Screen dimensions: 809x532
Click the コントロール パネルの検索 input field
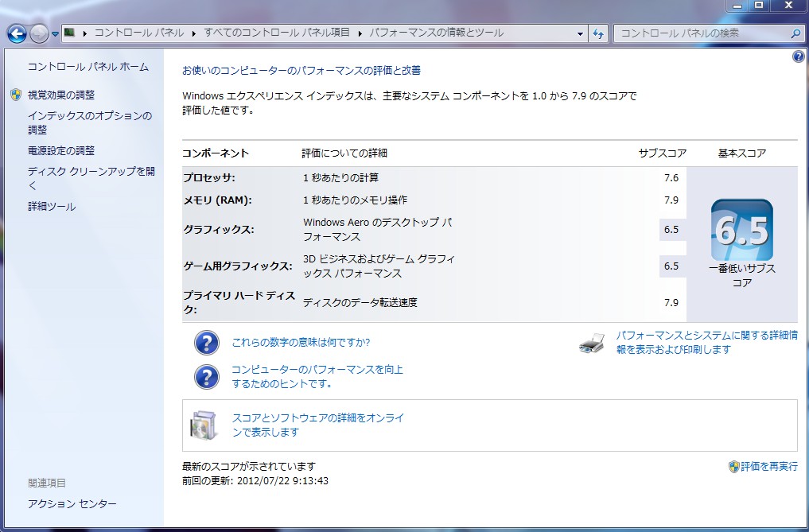pos(700,33)
